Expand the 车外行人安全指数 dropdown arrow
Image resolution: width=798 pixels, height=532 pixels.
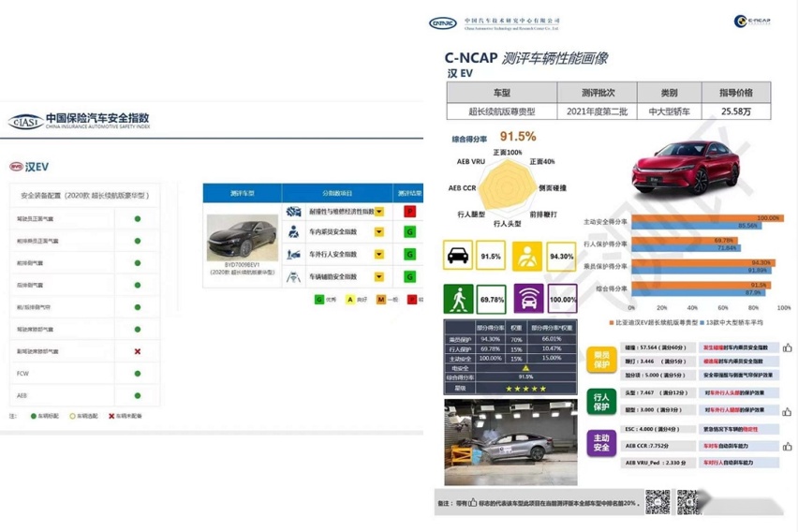tap(379, 254)
